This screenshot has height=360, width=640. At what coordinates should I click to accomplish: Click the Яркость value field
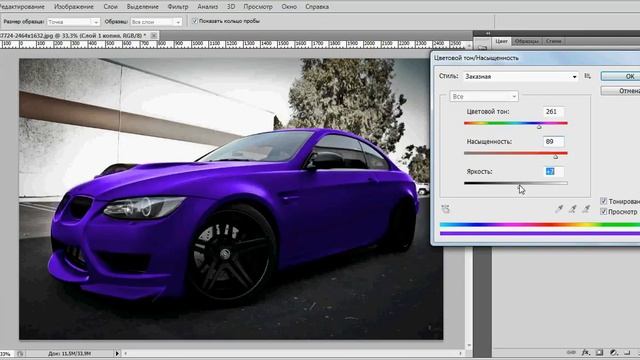coord(553,171)
